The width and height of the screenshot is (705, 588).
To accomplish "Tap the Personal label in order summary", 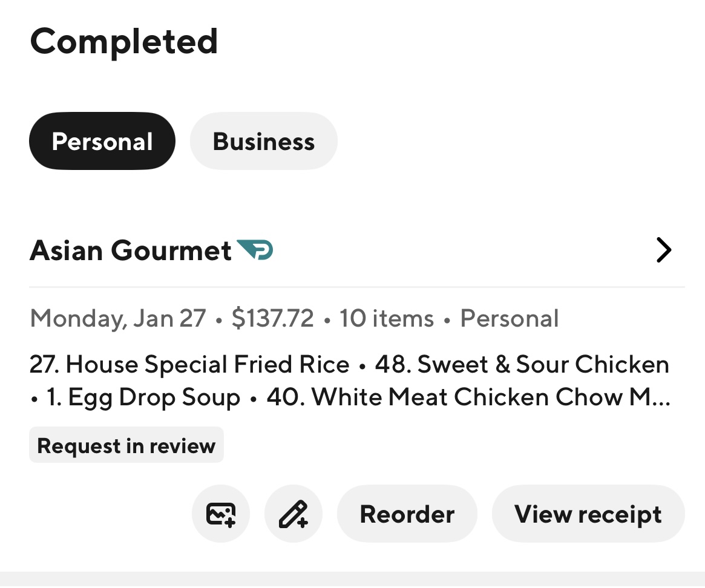I will (510, 318).
